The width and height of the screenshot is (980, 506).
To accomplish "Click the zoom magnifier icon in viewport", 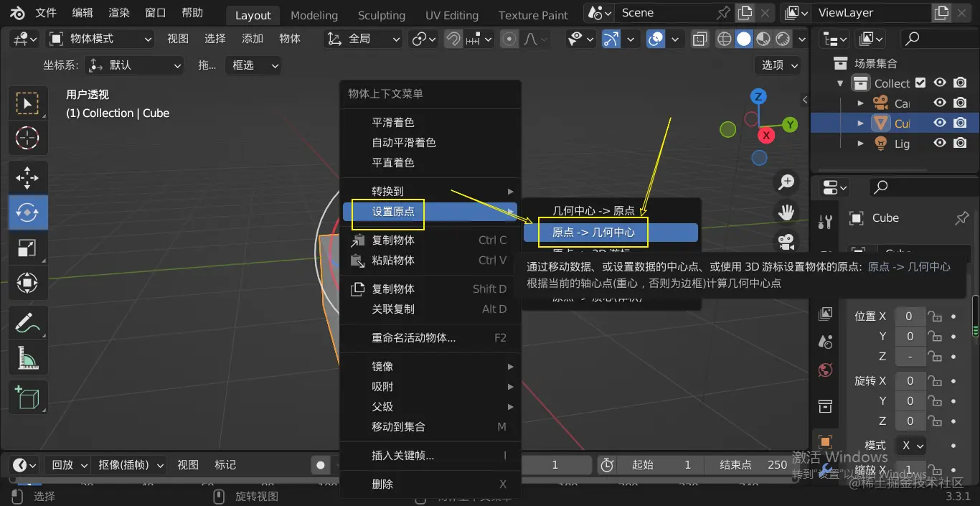I will [x=787, y=182].
